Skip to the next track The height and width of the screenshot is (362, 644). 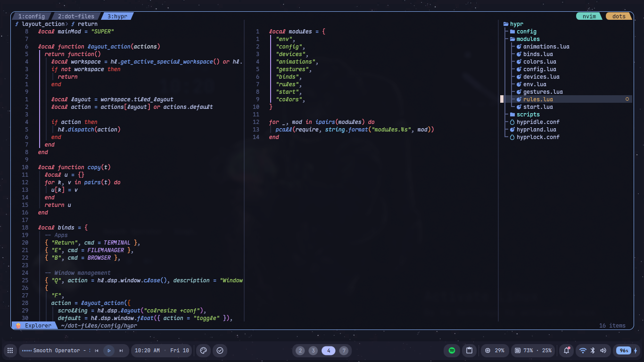[x=121, y=351]
